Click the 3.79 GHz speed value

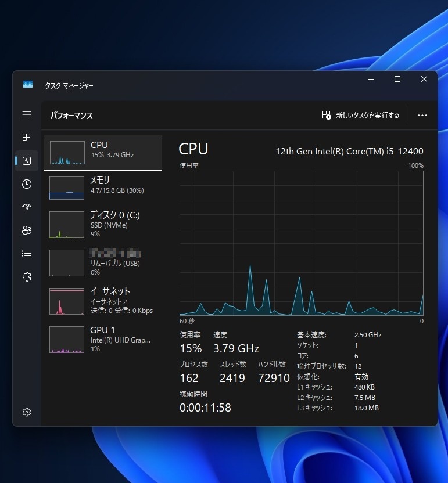pos(236,348)
